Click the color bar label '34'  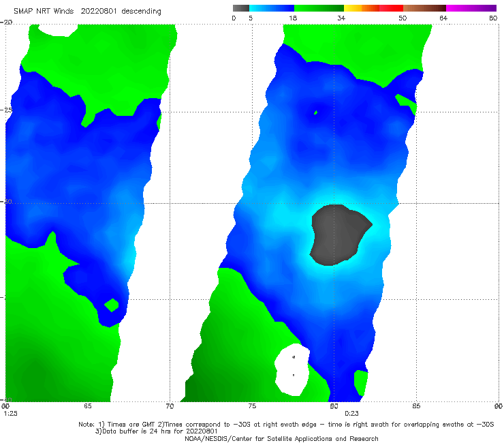(341, 18)
